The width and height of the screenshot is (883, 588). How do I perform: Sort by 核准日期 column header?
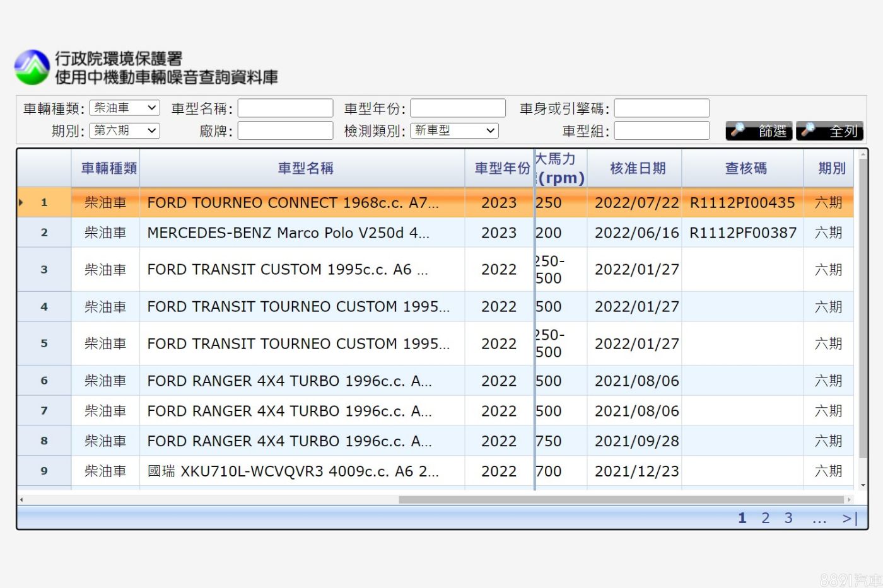[638, 168]
